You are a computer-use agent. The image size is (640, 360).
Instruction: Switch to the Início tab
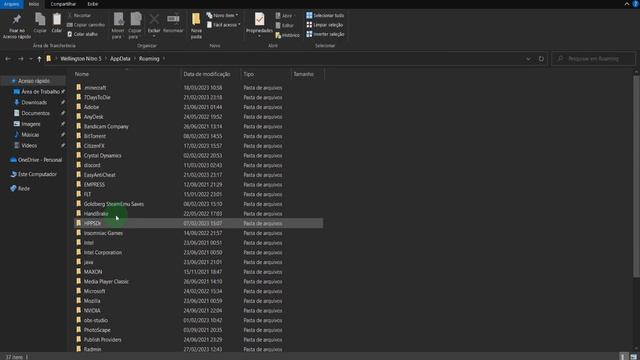[x=34, y=4]
